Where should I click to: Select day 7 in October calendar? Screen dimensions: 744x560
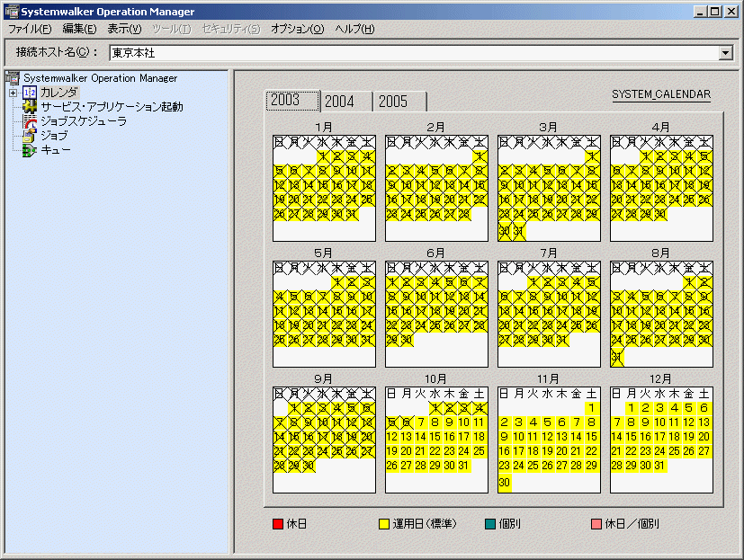tap(421, 422)
